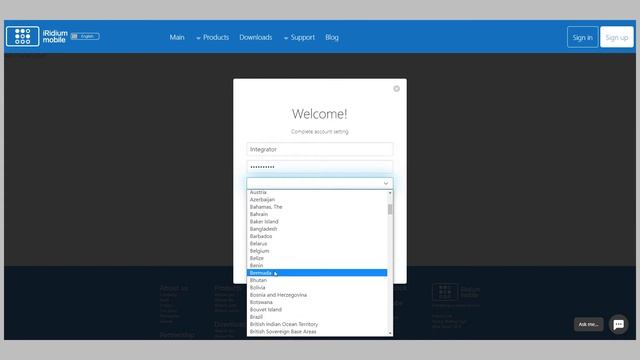Select Brazil from the country list

pos(317,317)
